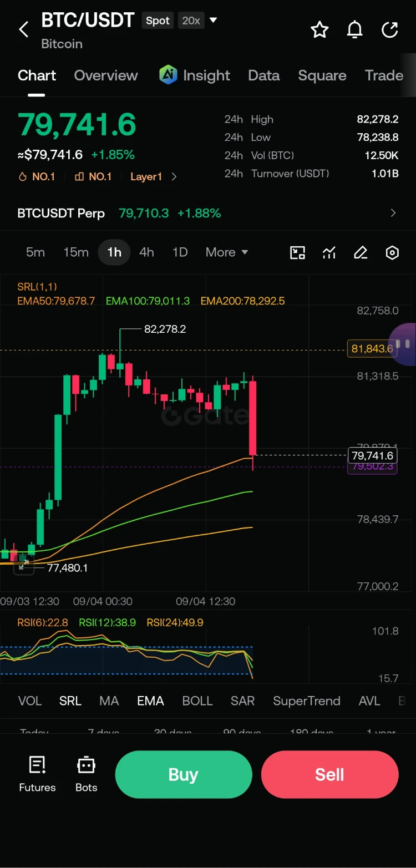The image size is (416, 868).
Task: Go back using the top-left arrow
Action: point(24,29)
